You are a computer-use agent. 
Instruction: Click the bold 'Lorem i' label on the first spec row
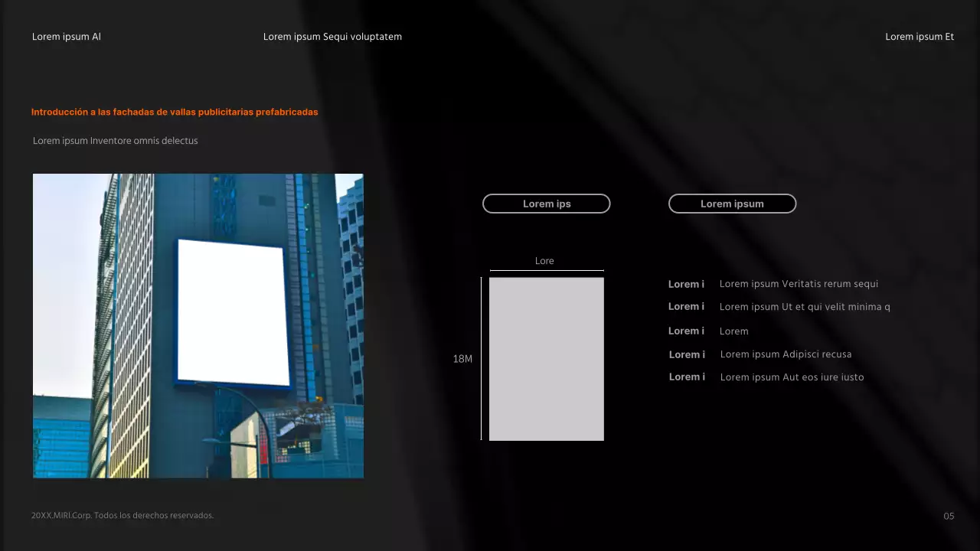point(686,284)
